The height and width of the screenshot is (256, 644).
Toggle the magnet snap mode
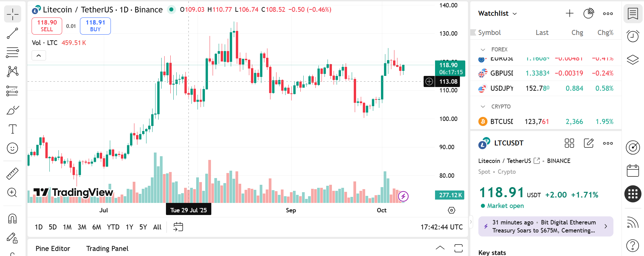pos(12,219)
